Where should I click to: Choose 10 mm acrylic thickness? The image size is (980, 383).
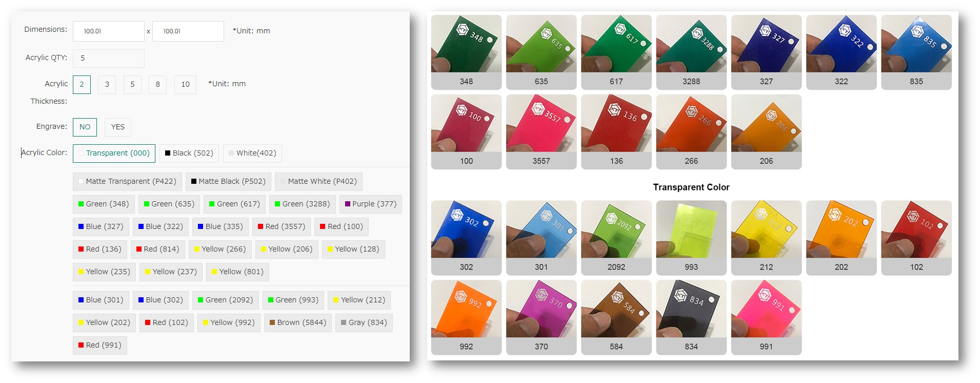[186, 85]
